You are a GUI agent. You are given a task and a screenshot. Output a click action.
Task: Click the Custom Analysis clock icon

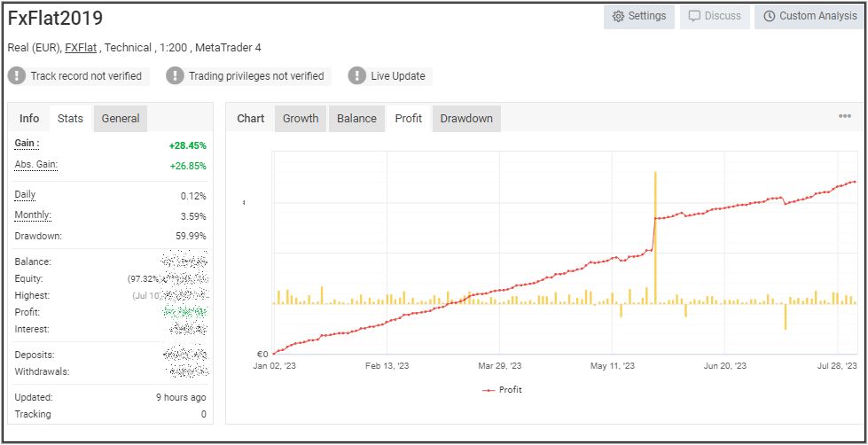tap(769, 16)
